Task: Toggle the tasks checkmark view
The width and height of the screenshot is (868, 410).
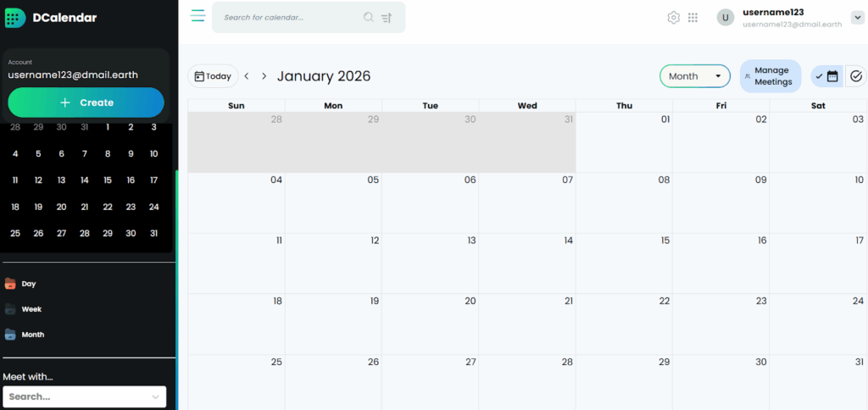Action: (856, 76)
